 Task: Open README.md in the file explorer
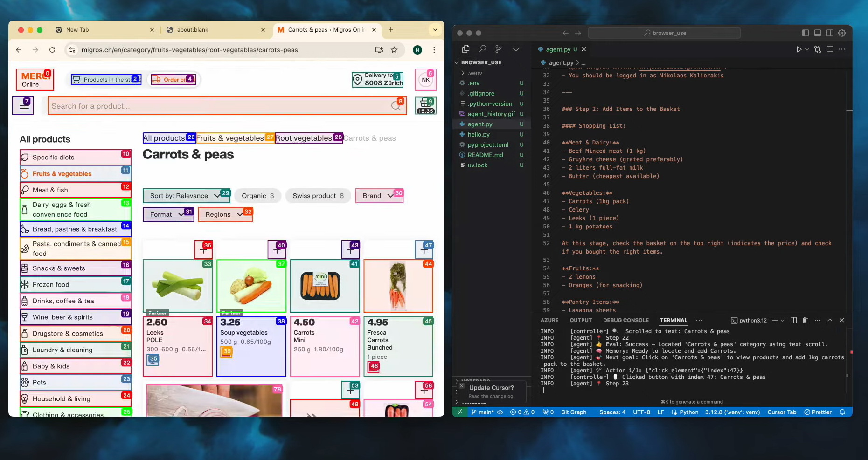click(485, 155)
